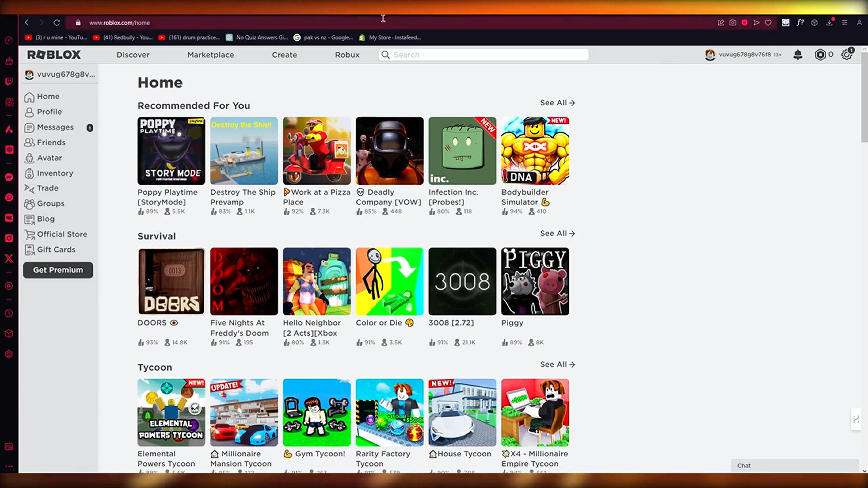Click the browser address bar URL
The height and width of the screenshot is (488, 868).
[119, 23]
